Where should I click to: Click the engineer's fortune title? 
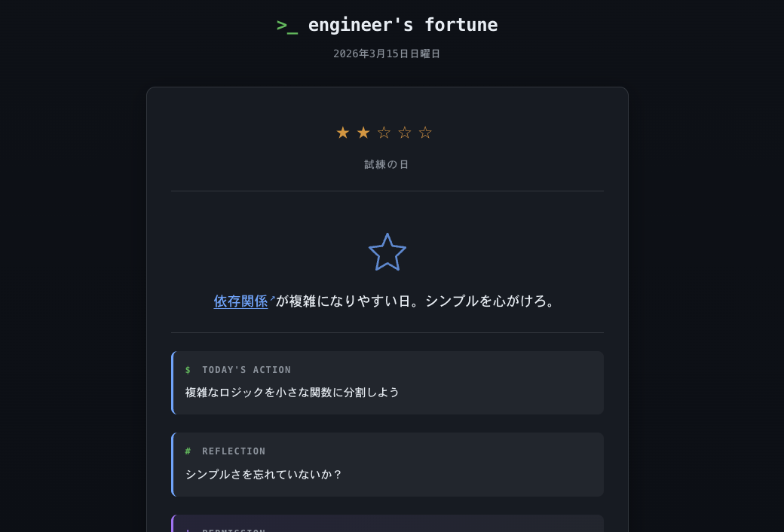tap(403, 24)
